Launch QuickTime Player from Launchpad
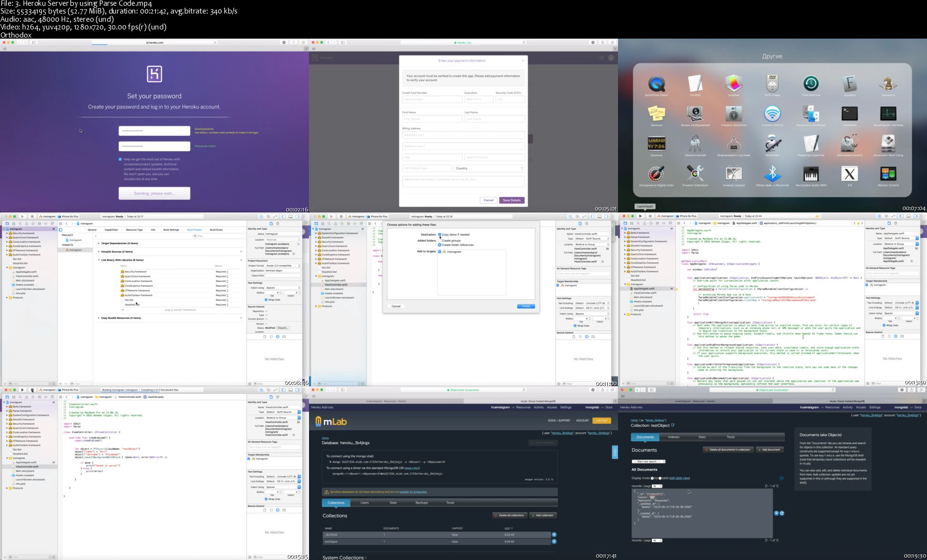927x560 pixels. click(x=656, y=84)
